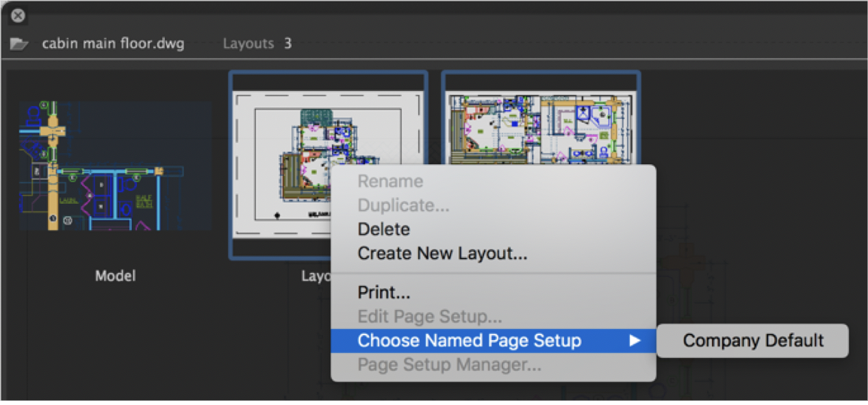Select Create New Layout... menu entry

click(x=442, y=254)
